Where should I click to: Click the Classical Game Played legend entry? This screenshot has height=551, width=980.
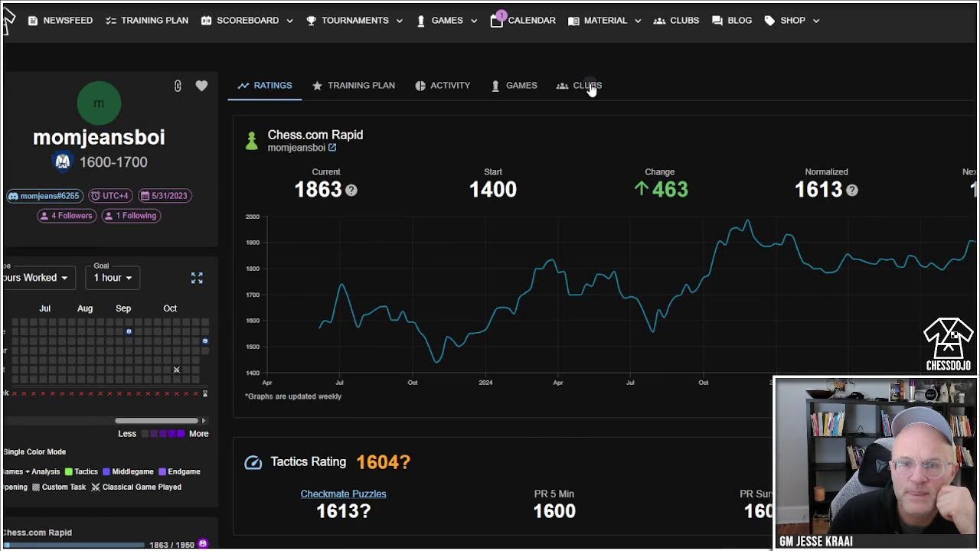point(136,487)
